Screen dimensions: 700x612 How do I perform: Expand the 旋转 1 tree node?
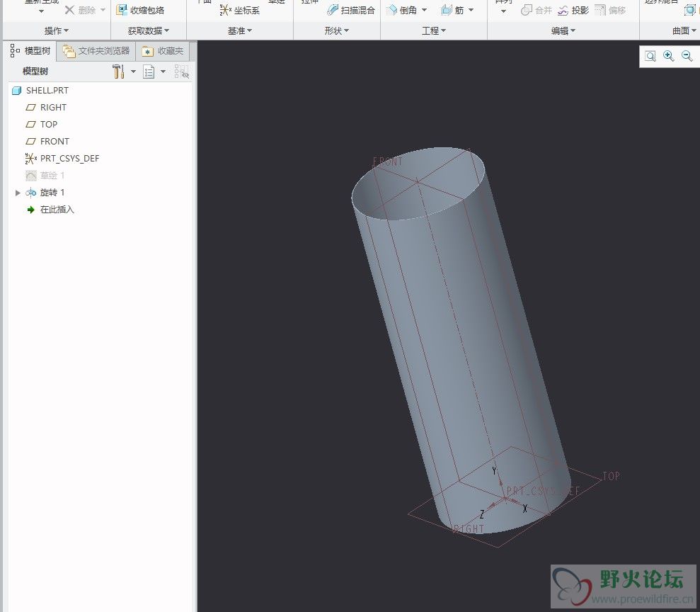click(x=18, y=193)
